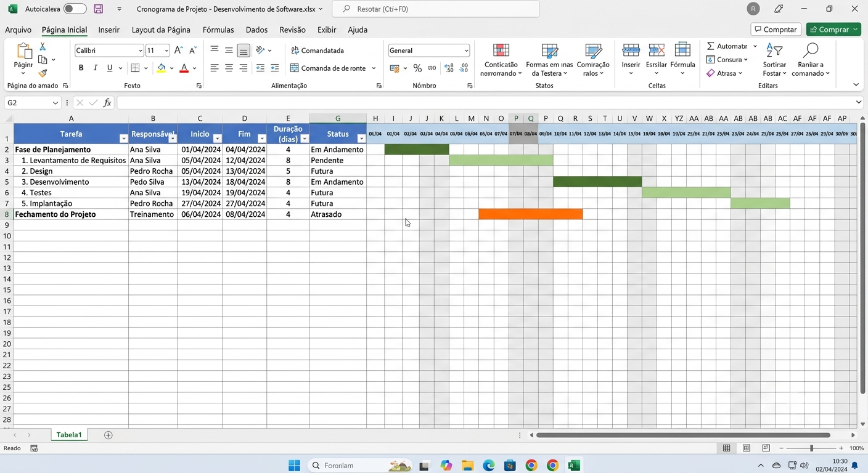The height and width of the screenshot is (473, 868).
Task: Click the text orientation icon
Action: (x=260, y=51)
